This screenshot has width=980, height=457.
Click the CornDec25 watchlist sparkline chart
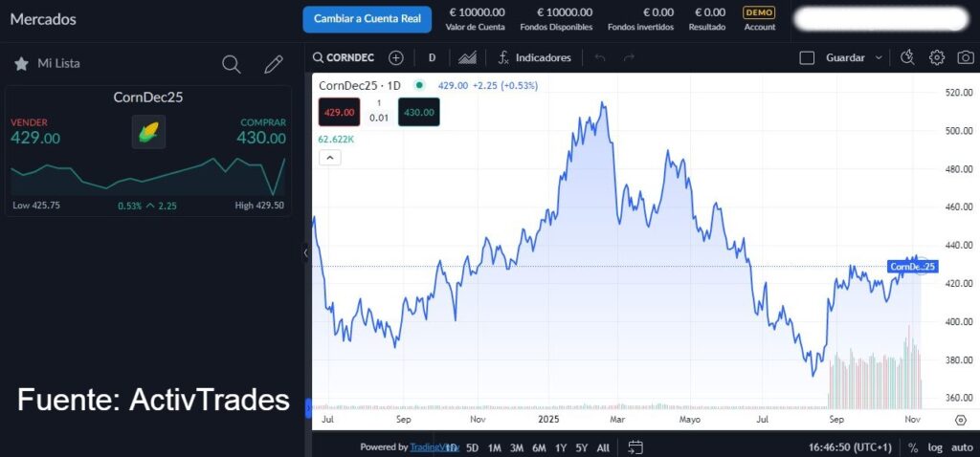pos(148,175)
